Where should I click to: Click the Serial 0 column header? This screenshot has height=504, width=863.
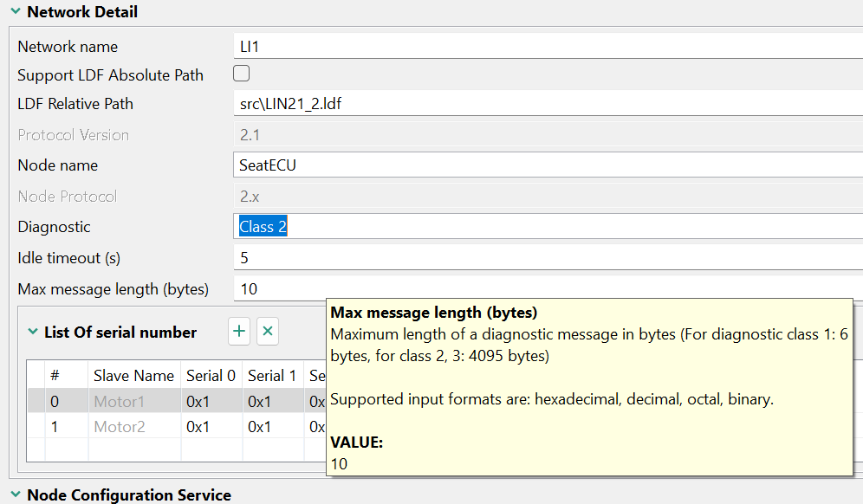coord(212,375)
